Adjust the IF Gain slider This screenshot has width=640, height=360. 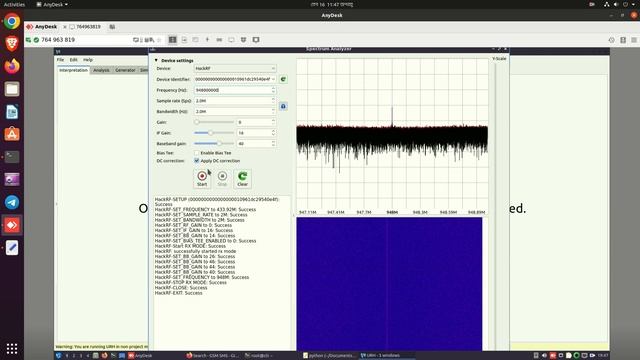pyautogui.click(x=214, y=133)
